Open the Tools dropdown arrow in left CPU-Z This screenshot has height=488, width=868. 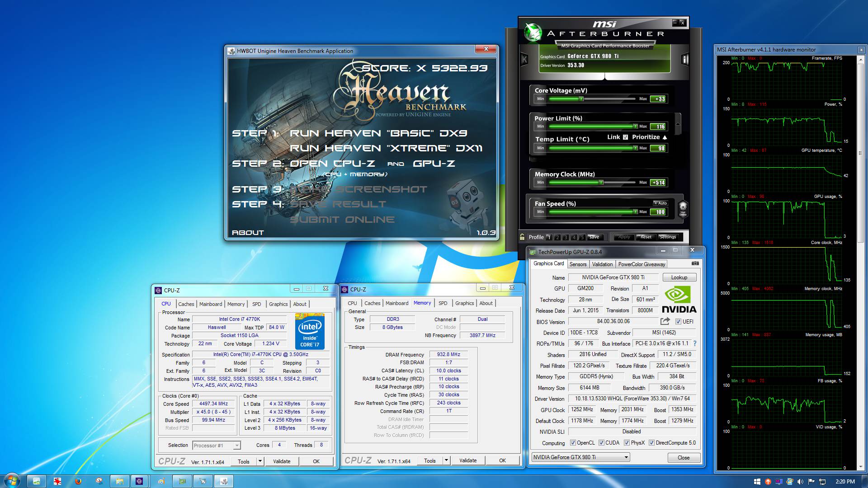click(260, 461)
